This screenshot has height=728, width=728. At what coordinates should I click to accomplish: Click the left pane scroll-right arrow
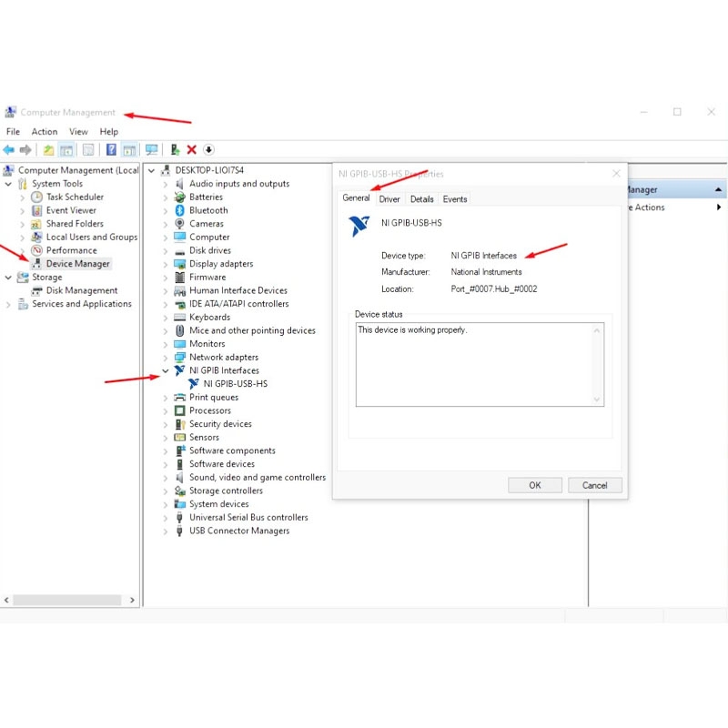(x=132, y=600)
